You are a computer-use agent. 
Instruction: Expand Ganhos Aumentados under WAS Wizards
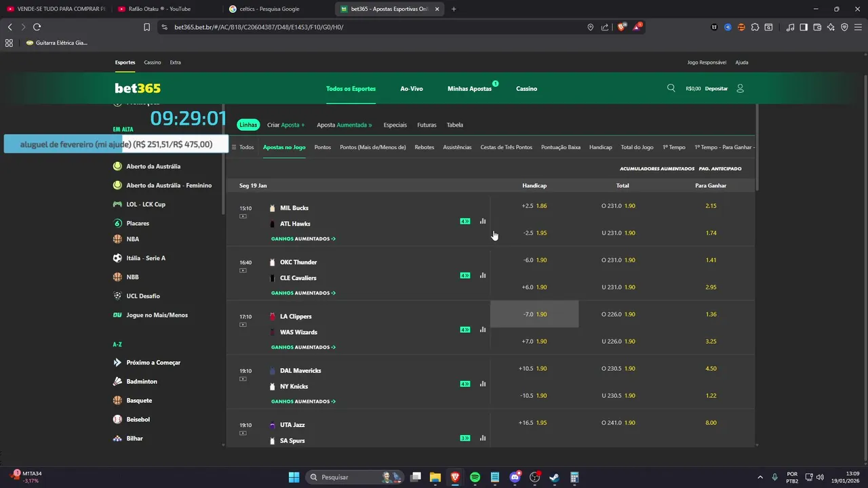click(303, 347)
